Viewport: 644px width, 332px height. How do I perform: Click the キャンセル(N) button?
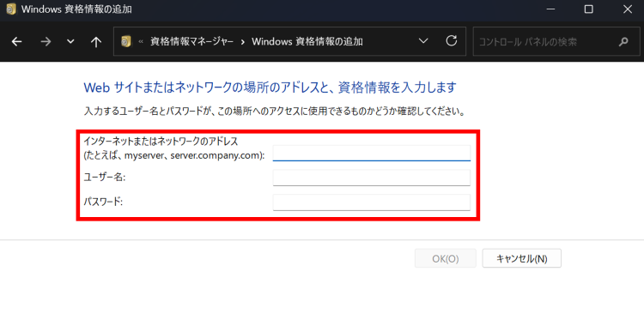[521, 258]
